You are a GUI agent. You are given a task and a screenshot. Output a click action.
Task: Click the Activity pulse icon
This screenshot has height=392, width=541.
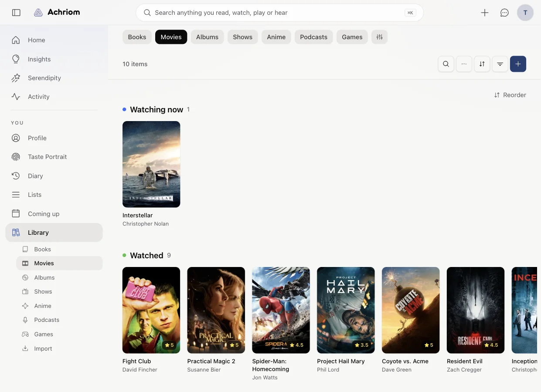click(16, 97)
